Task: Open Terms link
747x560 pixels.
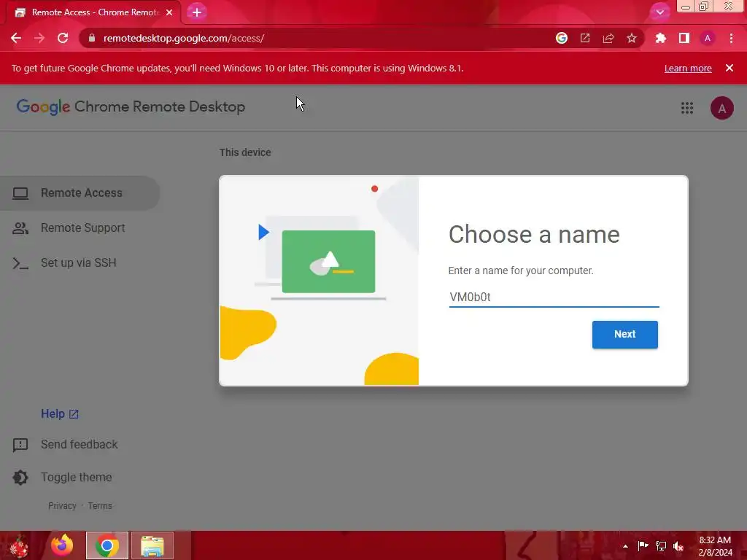Action: [x=100, y=506]
